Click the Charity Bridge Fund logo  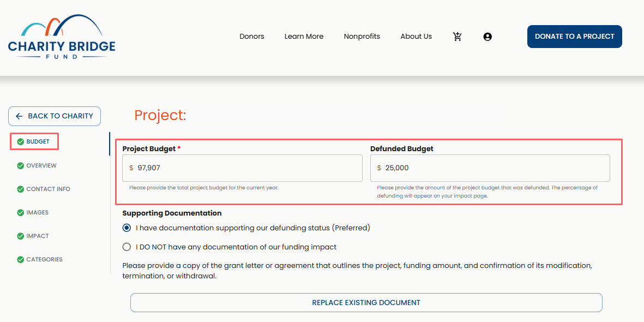point(62,37)
